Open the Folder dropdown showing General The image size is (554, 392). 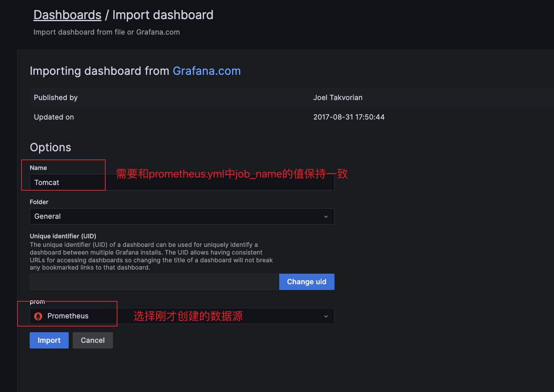(x=182, y=216)
